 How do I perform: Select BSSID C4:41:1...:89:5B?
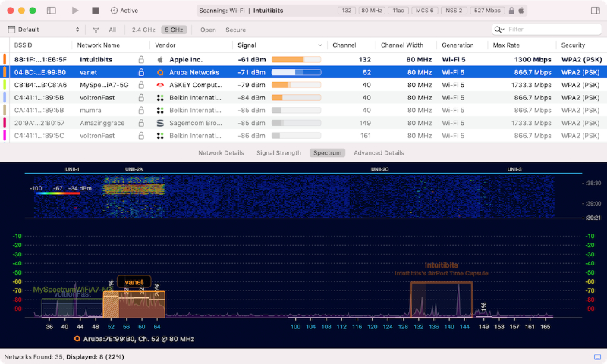coord(39,98)
